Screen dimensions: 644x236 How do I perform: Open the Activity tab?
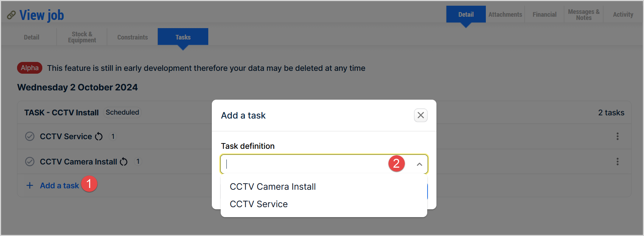623,15
